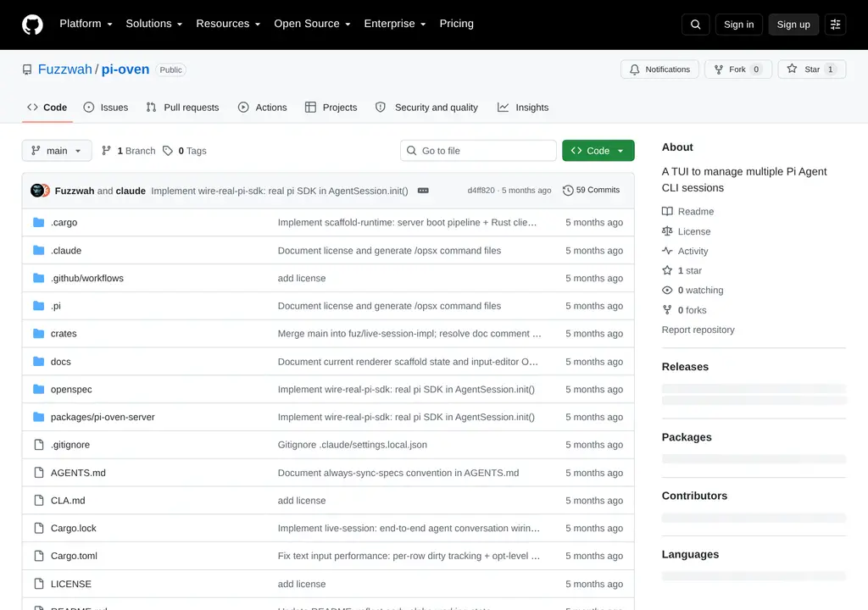Switch to the Issues tab
Screen dimensions: 868x610
[x=106, y=108]
